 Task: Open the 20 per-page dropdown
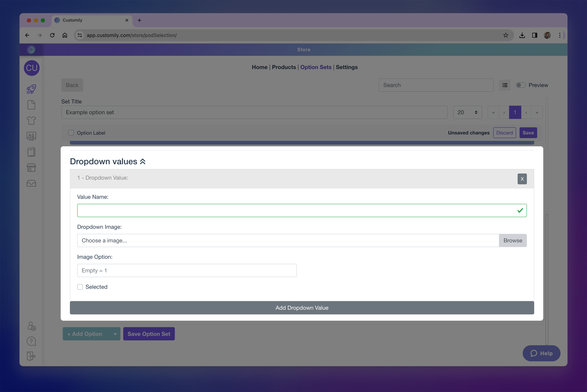pyautogui.click(x=467, y=112)
